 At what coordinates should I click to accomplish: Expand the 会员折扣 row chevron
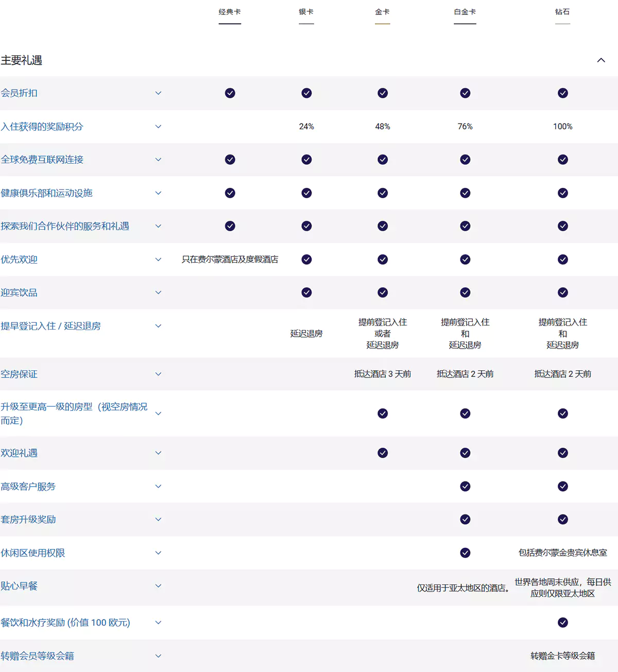click(158, 93)
